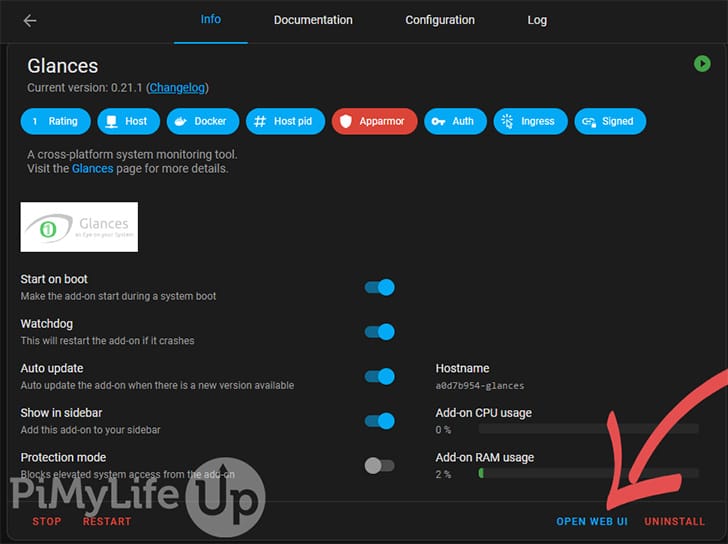Image resolution: width=728 pixels, height=544 pixels.
Task: Click the Host capability chip
Action: [129, 121]
